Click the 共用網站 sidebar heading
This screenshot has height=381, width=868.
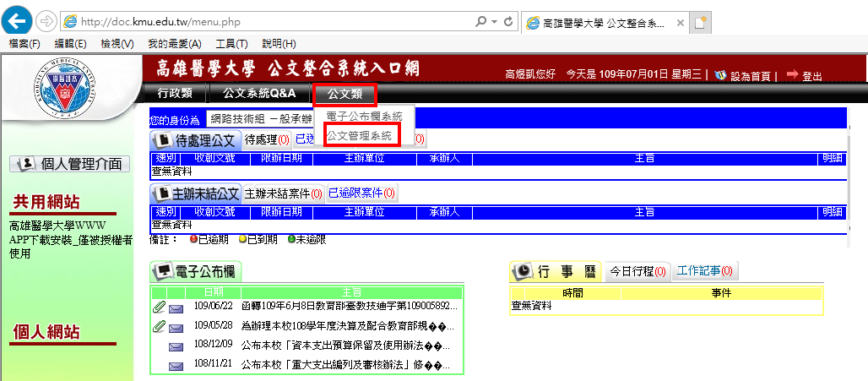[46, 202]
